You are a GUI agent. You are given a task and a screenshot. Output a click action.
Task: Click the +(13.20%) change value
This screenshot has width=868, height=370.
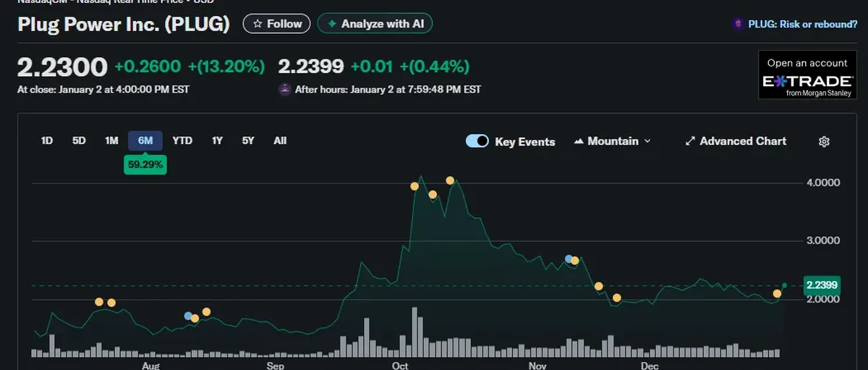[226, 67]
